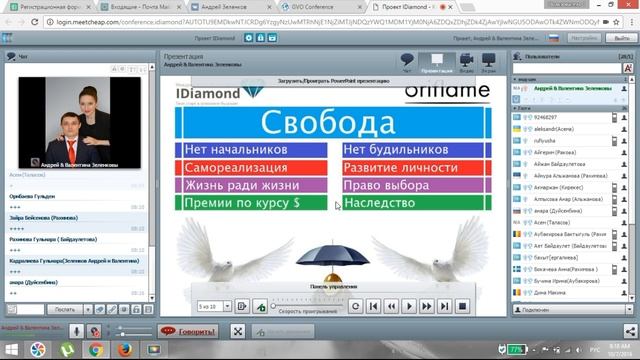This screenshot has height=360, width=640.
Task: Click the Настройки settings button
Action: (584, 38)
